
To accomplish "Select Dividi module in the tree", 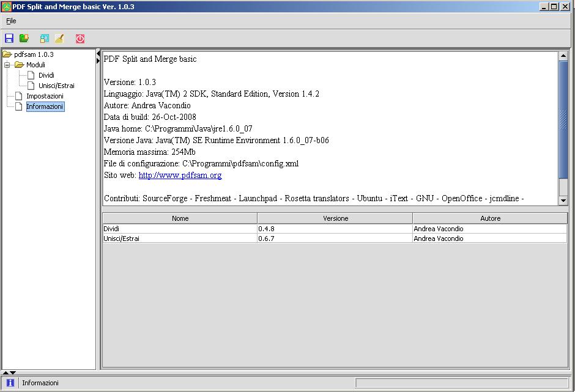I will pyautogui.click(x=46, y=75).
